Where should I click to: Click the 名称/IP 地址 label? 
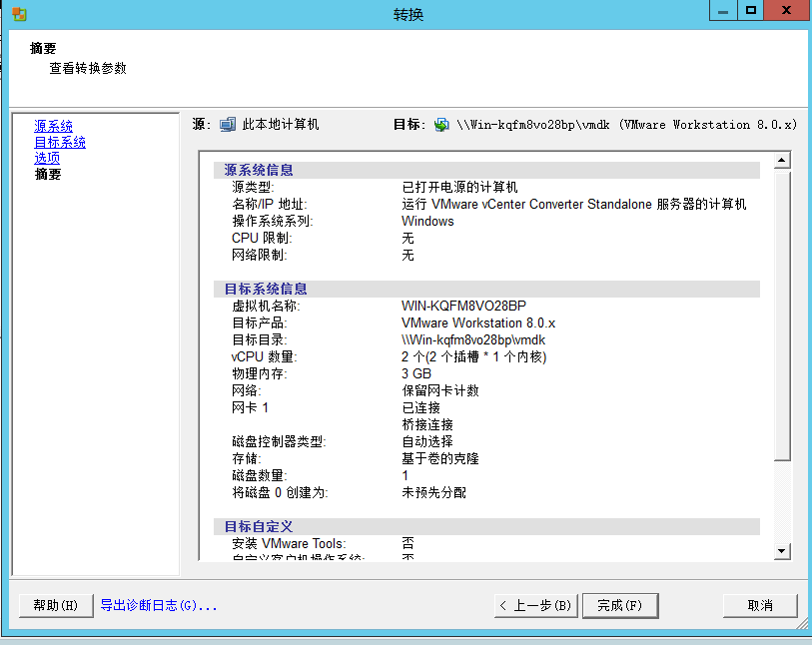[270, 204]
